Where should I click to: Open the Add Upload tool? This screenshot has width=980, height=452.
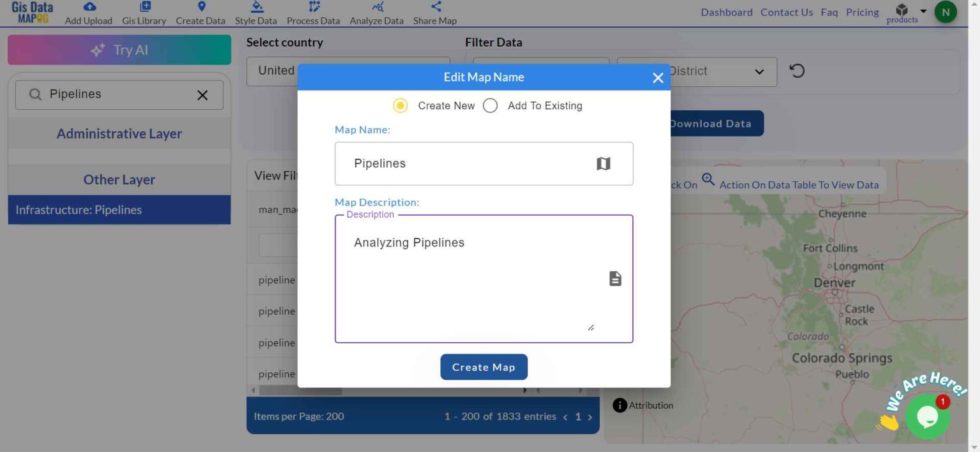coord(89,13)
